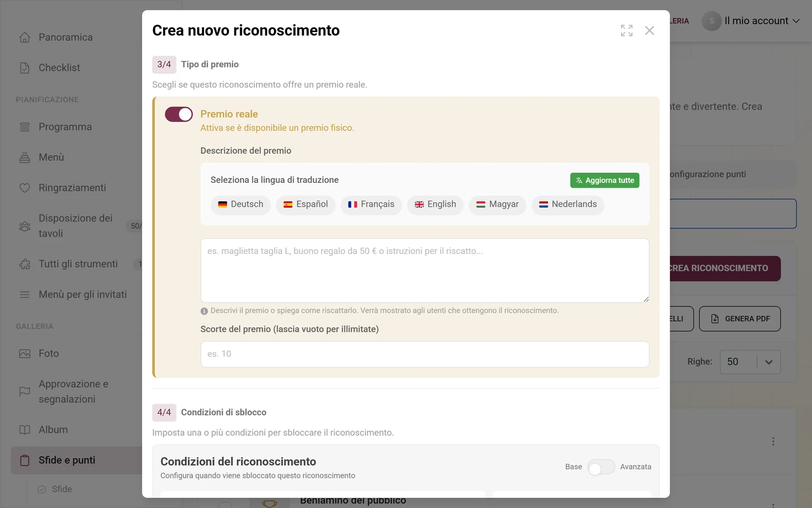Screen dimensions: 812x508
Task: Open Panoramica in the sidebar
Action: [x=65, y=37]
